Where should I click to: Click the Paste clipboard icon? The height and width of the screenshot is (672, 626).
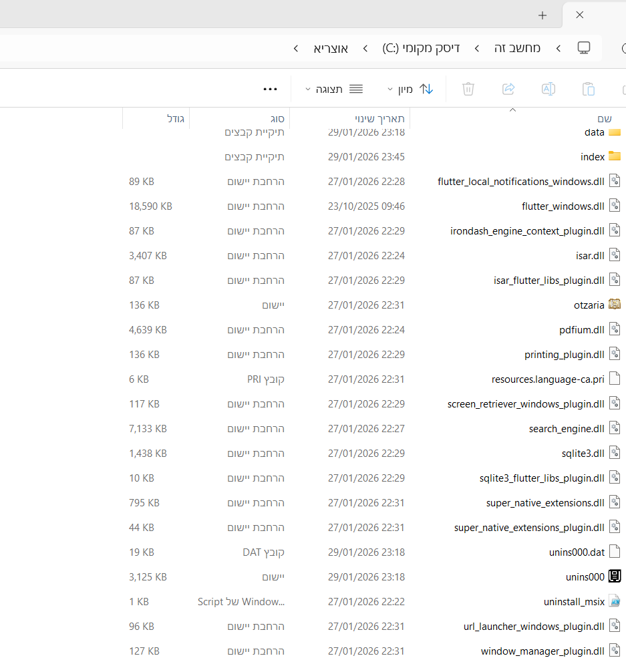(589, 89)
